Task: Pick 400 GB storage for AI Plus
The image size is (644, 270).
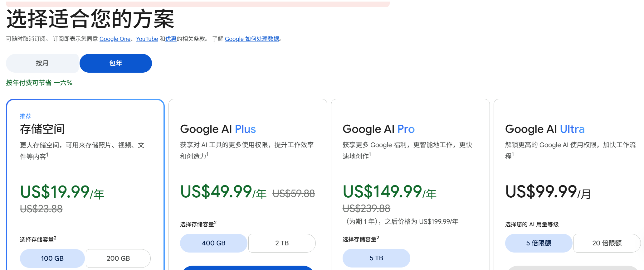Action: click(214, 243)
